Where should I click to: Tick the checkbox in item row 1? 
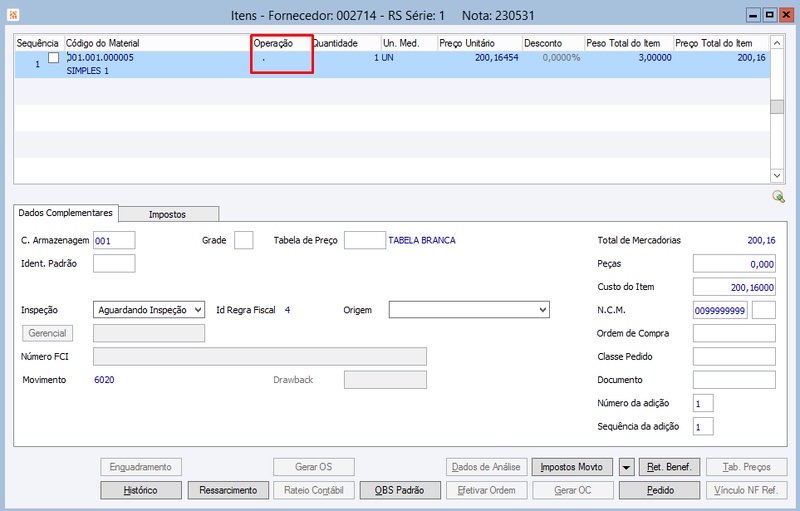(54, 58)
